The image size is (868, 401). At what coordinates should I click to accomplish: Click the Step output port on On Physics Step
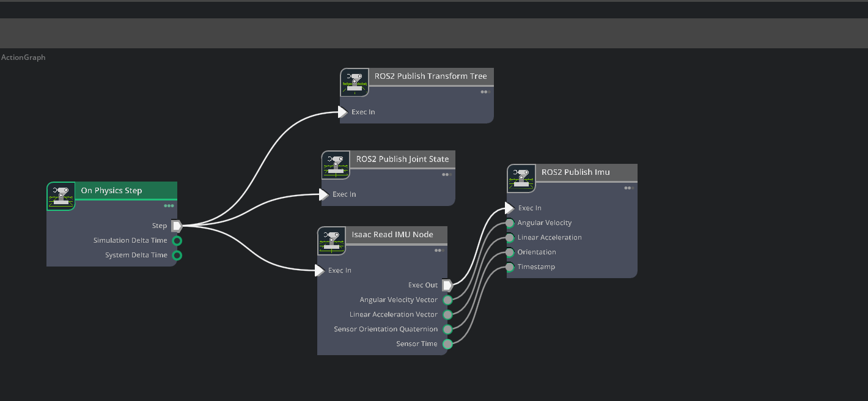(x=177, y=226)
